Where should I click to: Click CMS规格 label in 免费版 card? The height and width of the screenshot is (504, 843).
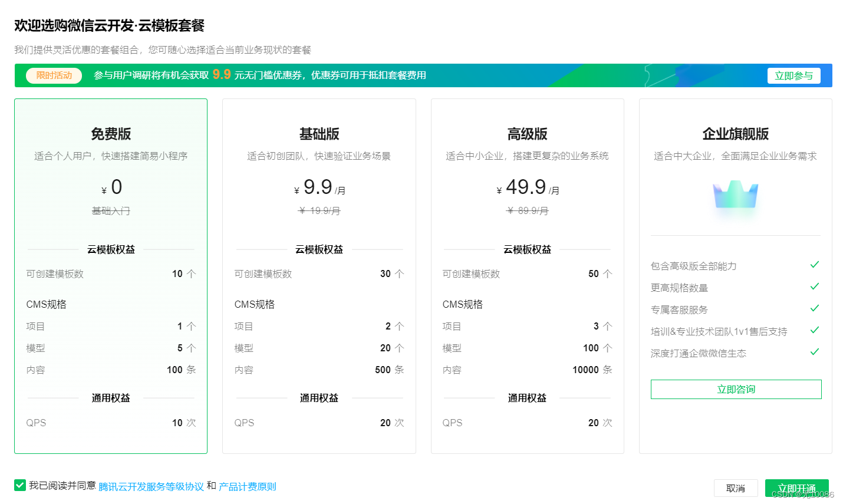click(x=47, y=304)
